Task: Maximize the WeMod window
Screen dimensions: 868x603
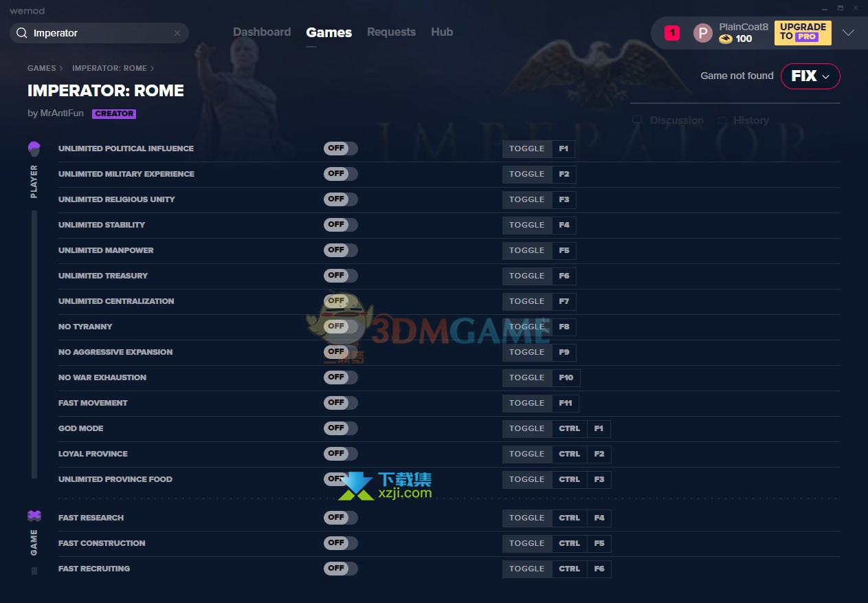Action: pos(840,10)
